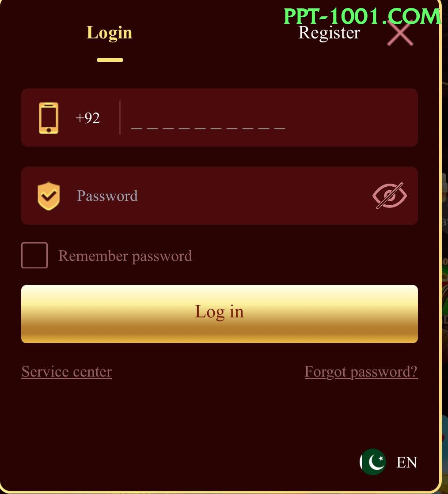Image resolution: width=448 pixels, height=494 pixels.
Task: Open the +92 country code selector
Action: 87,118
